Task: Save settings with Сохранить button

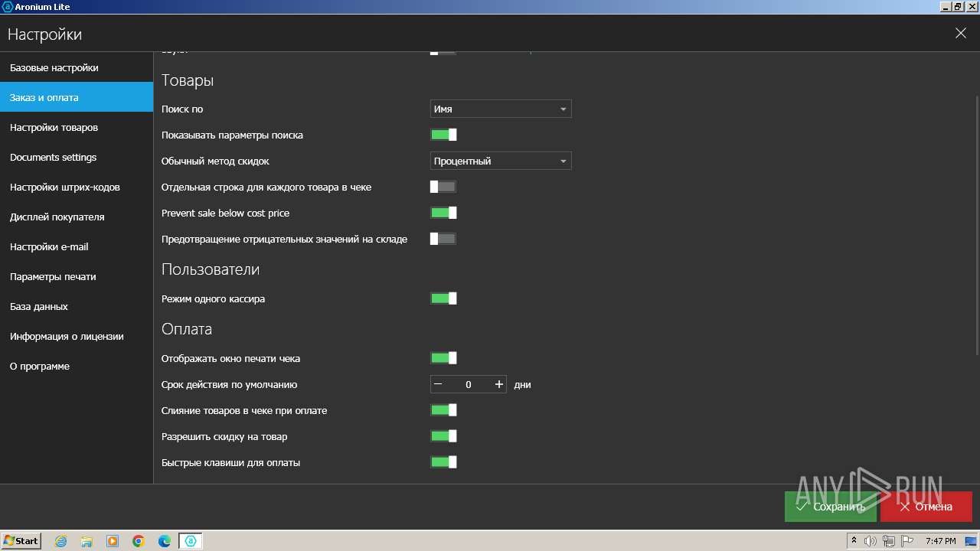Action: click(x=830, y=507)
